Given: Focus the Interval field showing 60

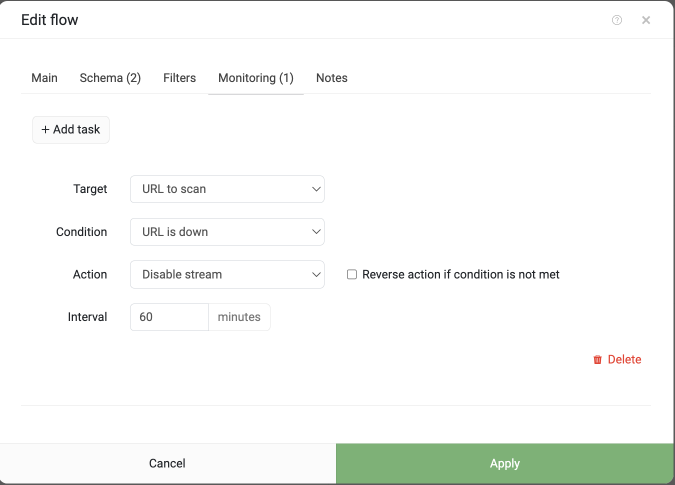Looking at the screenshot, I should (169, 317).
